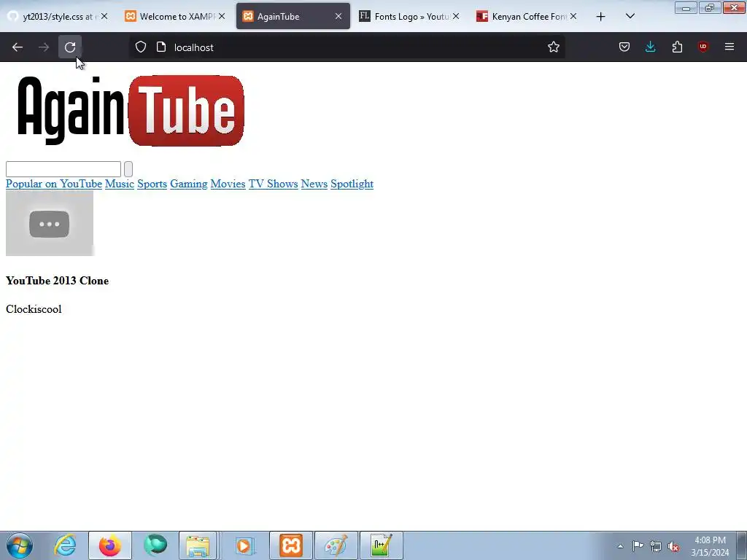Click the gray placeholder video thumbnail

pos(50,223)
